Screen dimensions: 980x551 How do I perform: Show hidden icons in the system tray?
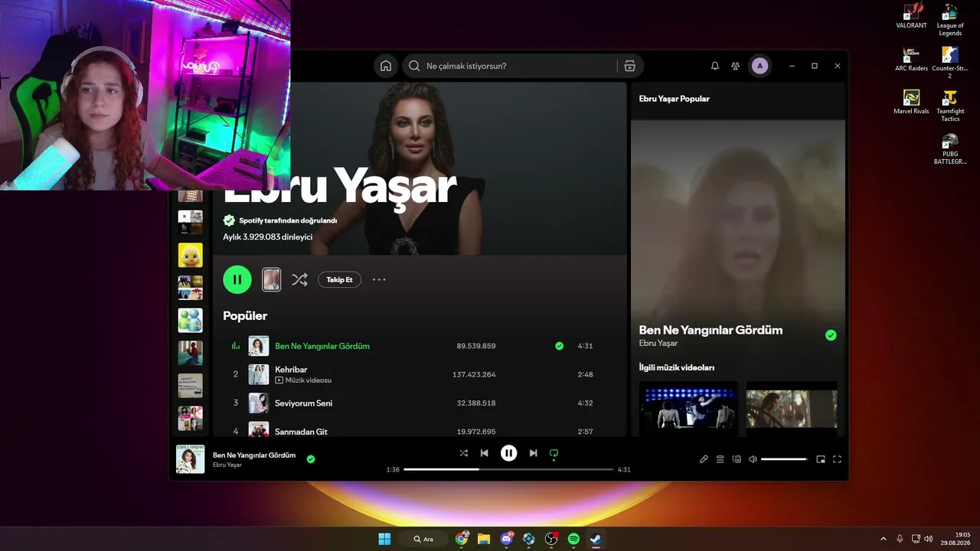pos(884,539)
